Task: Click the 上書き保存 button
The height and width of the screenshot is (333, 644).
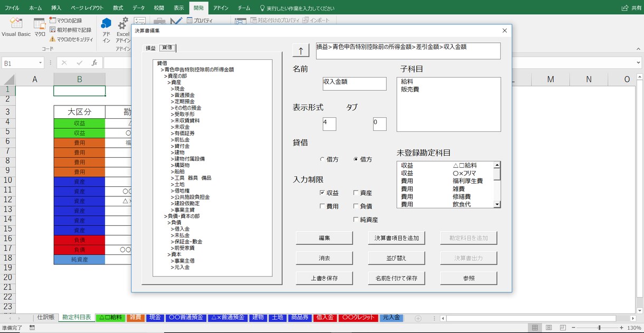Action: point(324,278)
